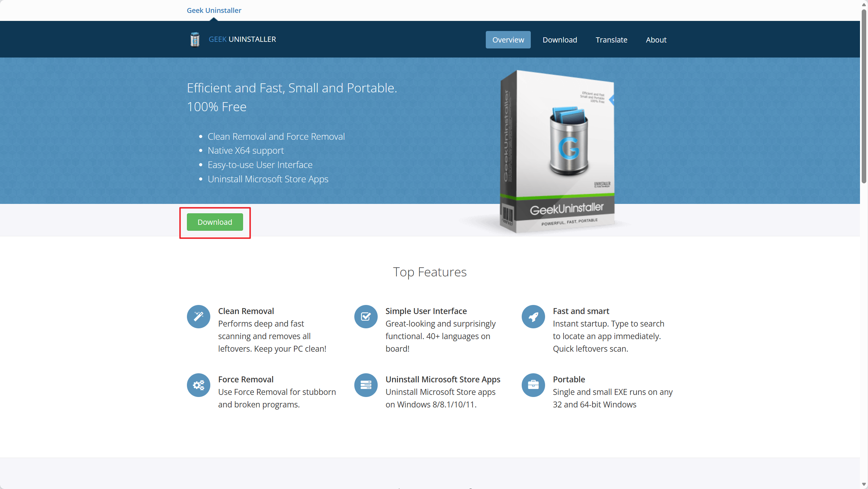Click the scrollbar down arrow

pos(863,484)
